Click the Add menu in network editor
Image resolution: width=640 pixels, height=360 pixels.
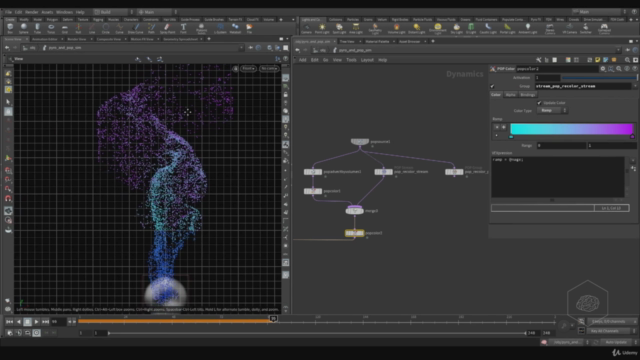tap(302, 60)
